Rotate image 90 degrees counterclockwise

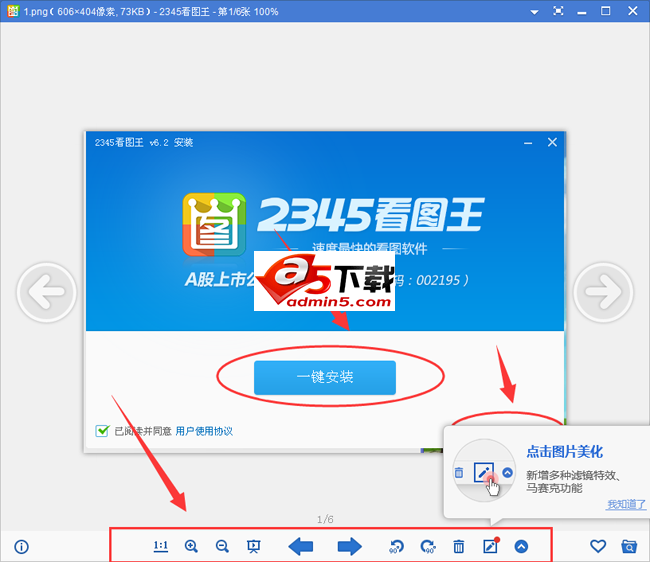tap(396, 546)
